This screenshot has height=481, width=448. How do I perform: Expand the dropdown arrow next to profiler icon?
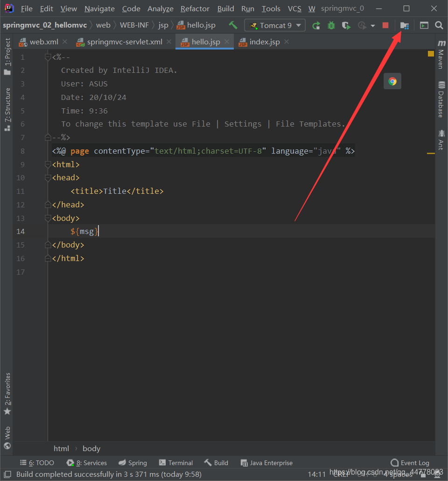373,26
